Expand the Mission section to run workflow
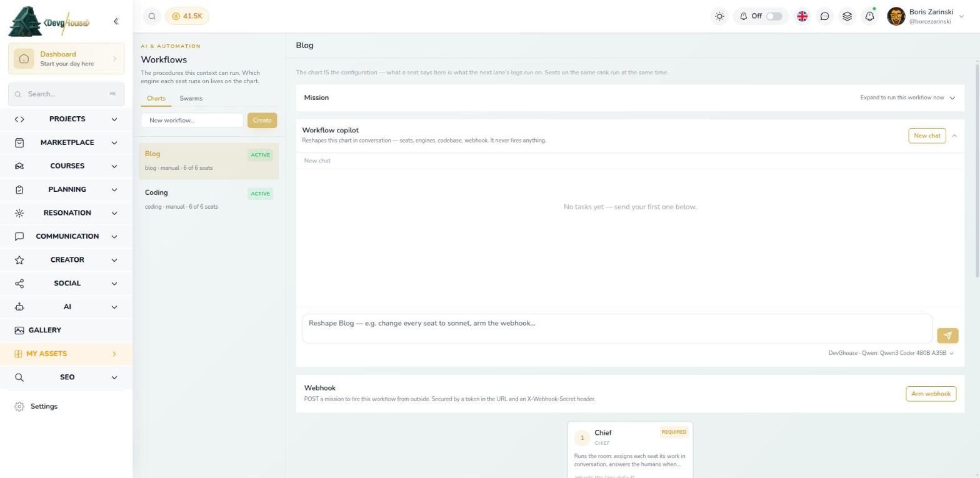The image size is (980, 478). tap(907, 98)
